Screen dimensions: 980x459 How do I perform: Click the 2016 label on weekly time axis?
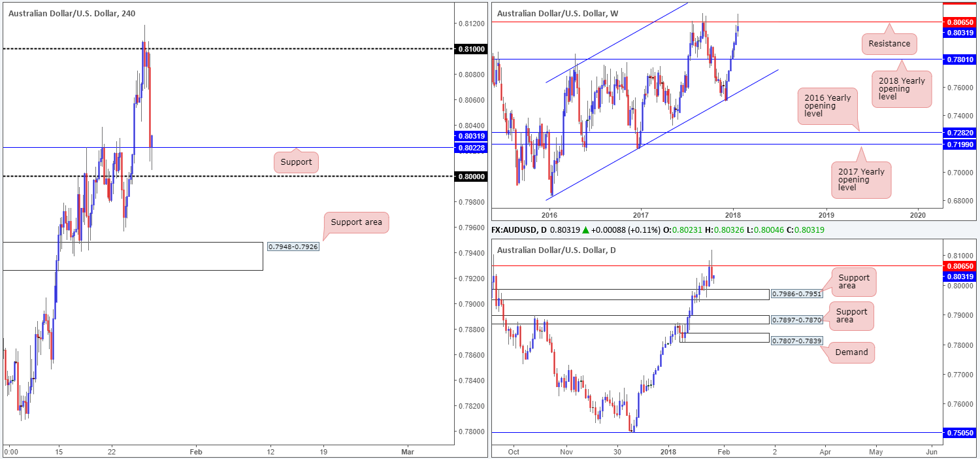pyautogui.click(x=549, y=214)
